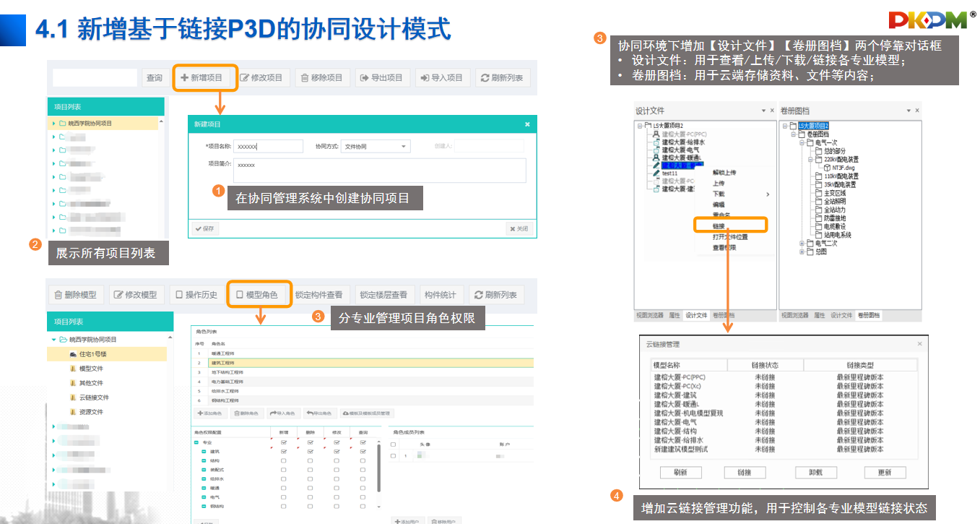980x524 pixels.
Task: Select role row 地下结构工程师
Action: pos(363,371)
